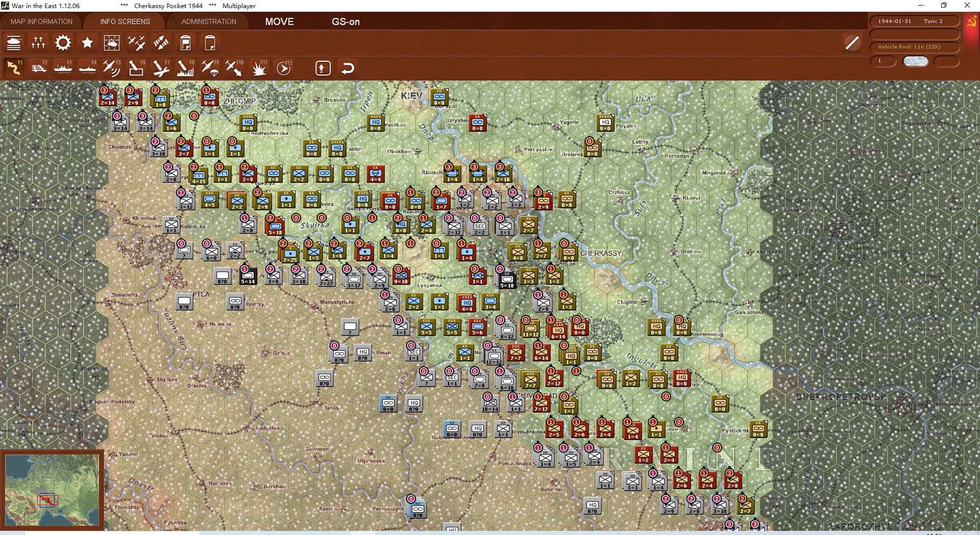Open the ADMINISTRATION tab
Viewport: 980px width, 535px height.
[209, 21]
